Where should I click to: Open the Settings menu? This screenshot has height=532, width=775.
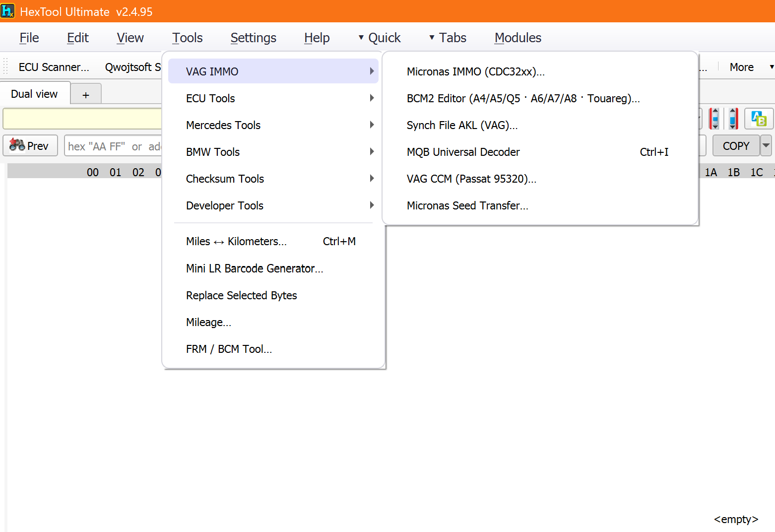coord(254,38)
